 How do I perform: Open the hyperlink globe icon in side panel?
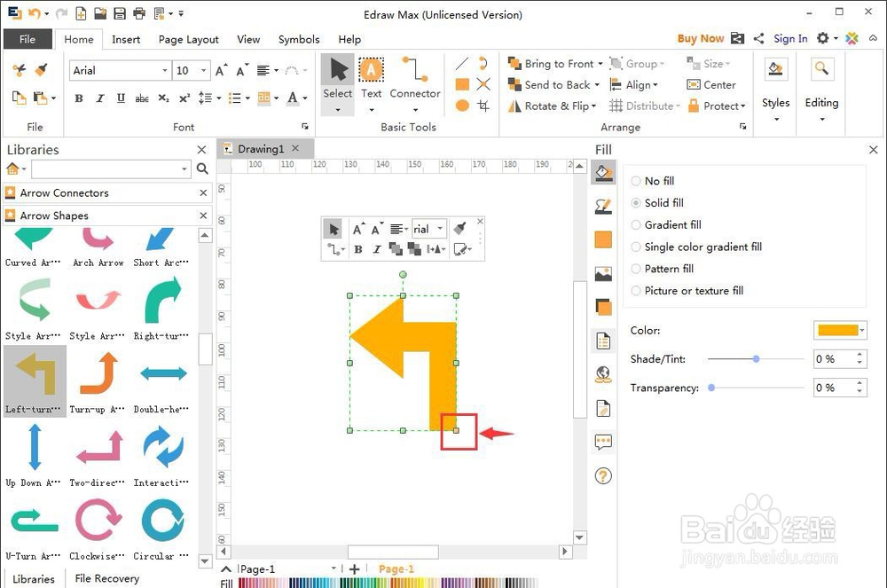coord(603,374)
